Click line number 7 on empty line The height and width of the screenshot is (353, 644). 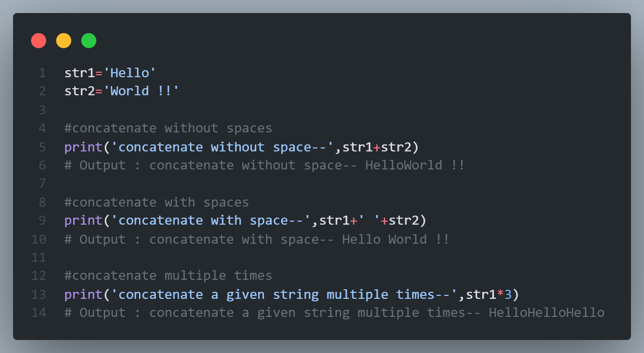coord(42,184)
